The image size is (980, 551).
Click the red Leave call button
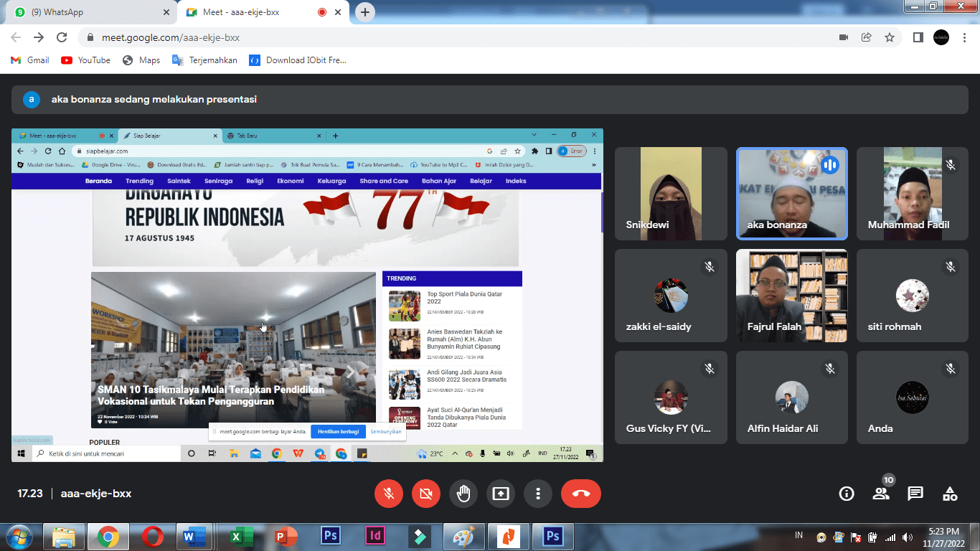581,494
